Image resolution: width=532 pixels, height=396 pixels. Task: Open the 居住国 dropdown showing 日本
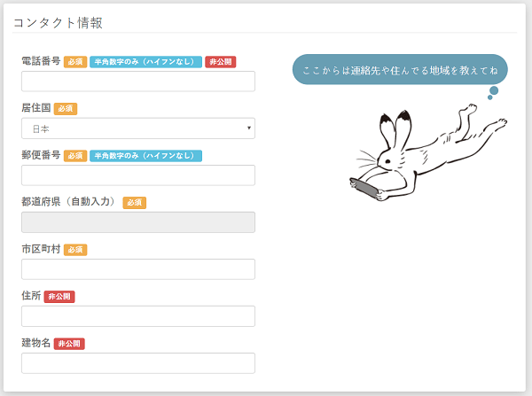138,128
